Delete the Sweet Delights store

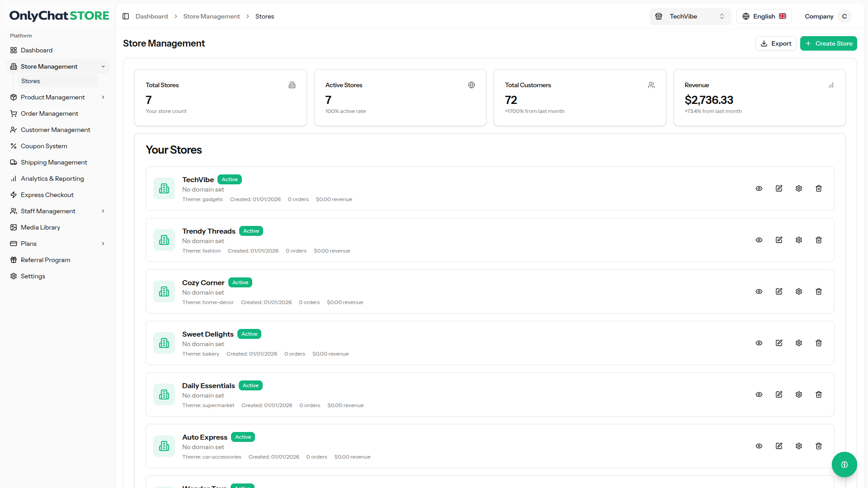pos(819,343)
